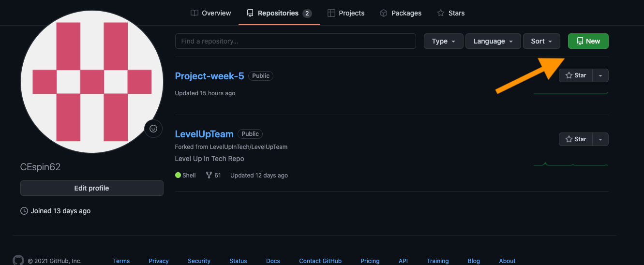Screen dimensions: 644x265
Task: Expand the star list dropdown for LevelUpTeam
Action: click(x=600, y=139)
